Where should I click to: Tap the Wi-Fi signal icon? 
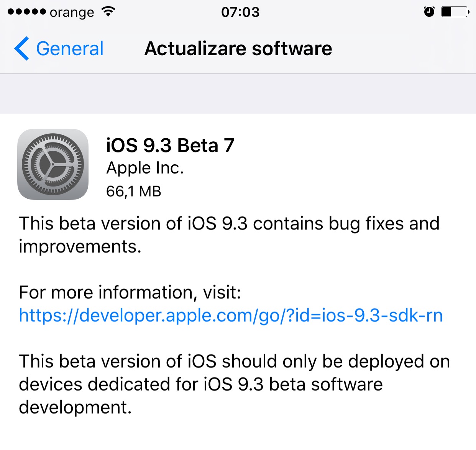click(x=108, y=11)
